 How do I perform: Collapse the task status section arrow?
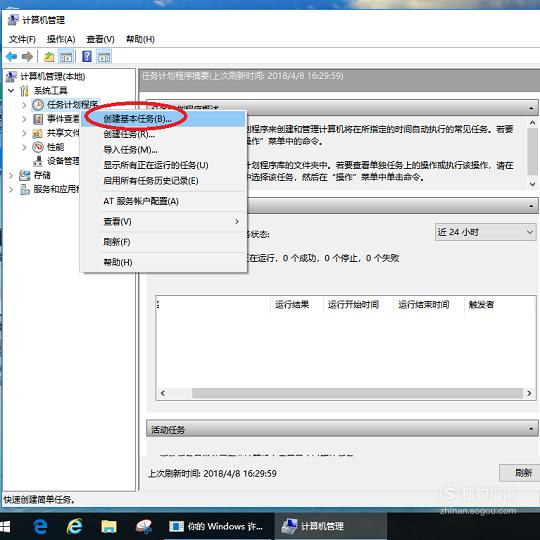click(x=531, y=206)
